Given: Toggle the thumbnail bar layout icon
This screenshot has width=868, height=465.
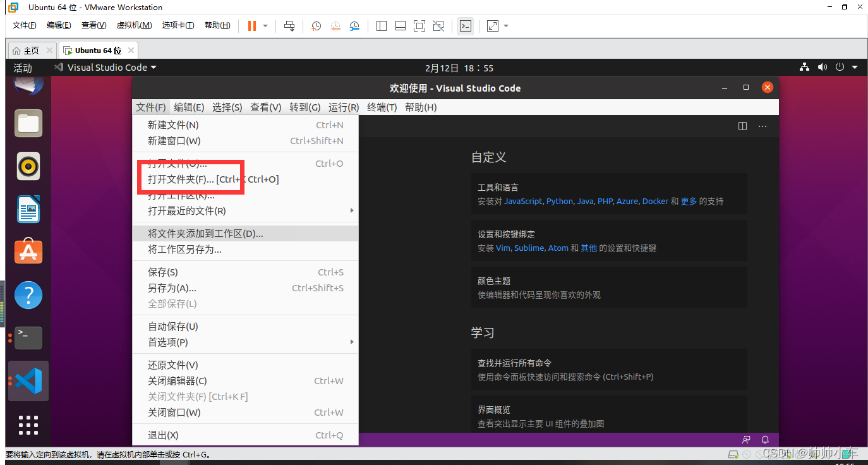Looking at the screenshot, I should tap(401, 26).
